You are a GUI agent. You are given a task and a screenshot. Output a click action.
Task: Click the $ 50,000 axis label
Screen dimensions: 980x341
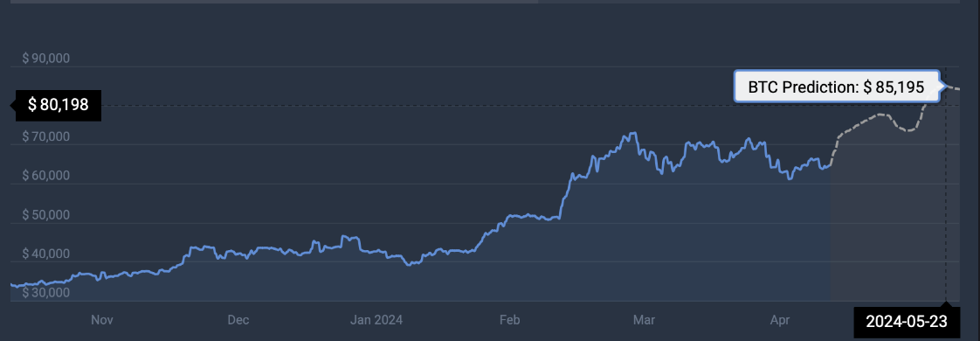(x=45, y=215)
